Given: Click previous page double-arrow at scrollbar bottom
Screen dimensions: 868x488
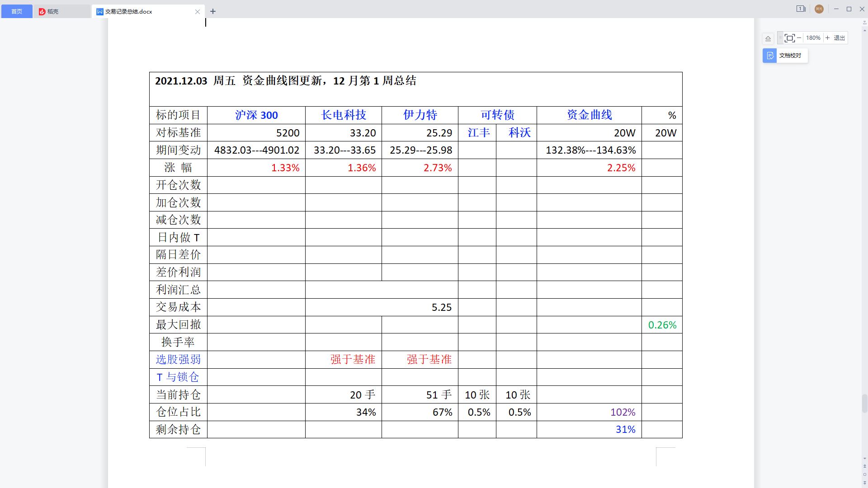Looking at the screenshot, I should (x=865, y=466).
